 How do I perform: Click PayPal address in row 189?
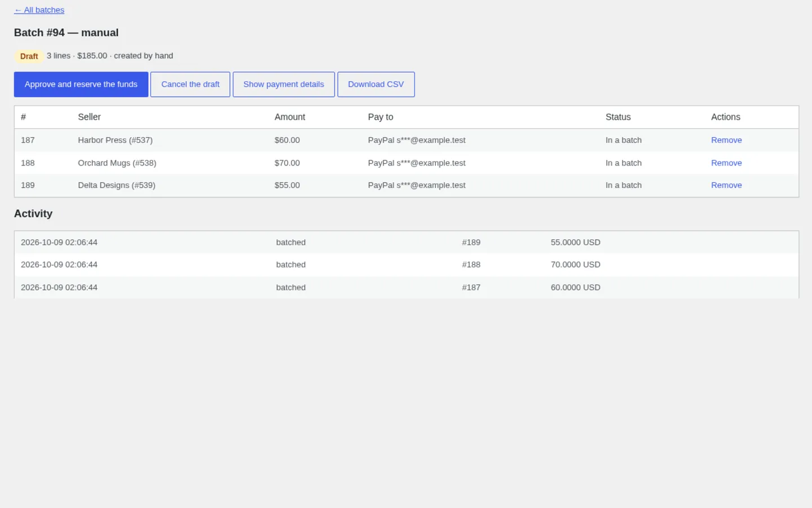tap(417, 185)
